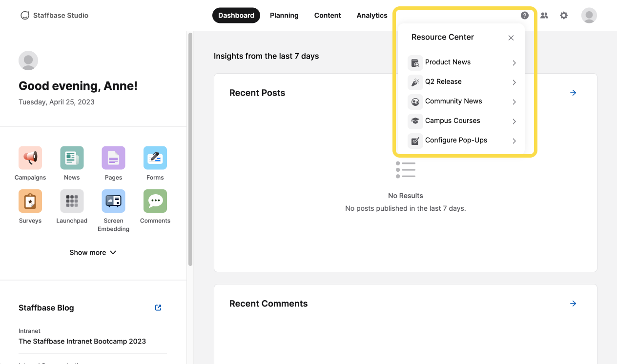617x364 pixels.
Task: Close the Resource Center panel
Action: pyautogui.click(x=511, y=38)
